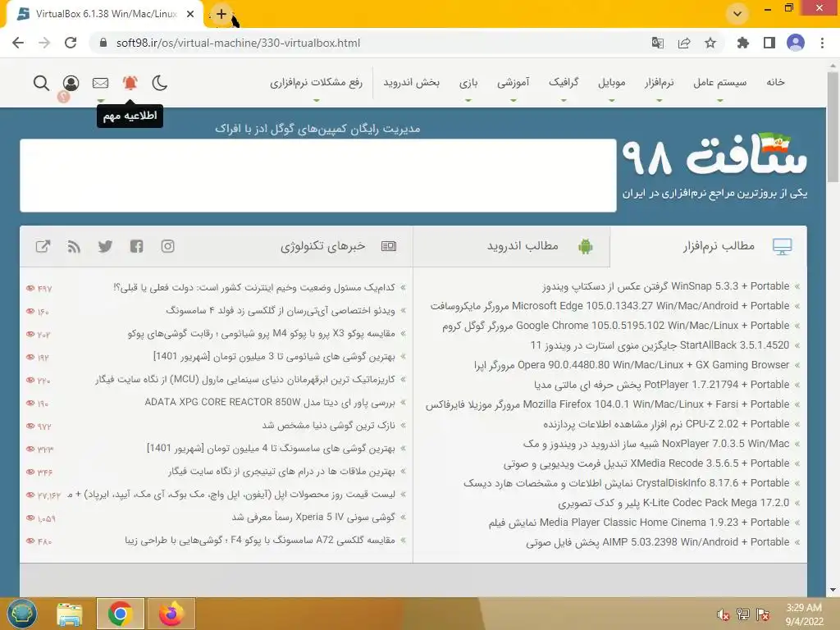Open the file explorer taskbar icon
Image resolution: width=840 pixels, height=630 pixels.
(70, 614)
